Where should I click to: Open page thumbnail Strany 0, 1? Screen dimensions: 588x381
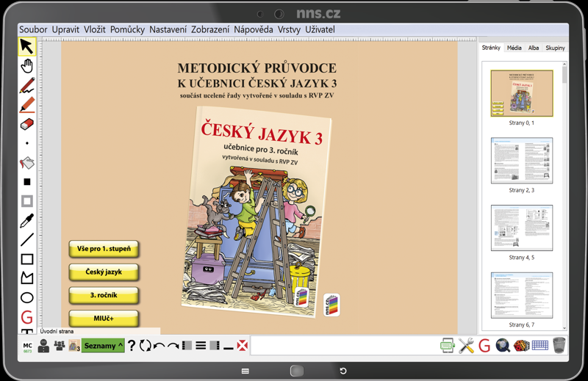pos(522,93)
